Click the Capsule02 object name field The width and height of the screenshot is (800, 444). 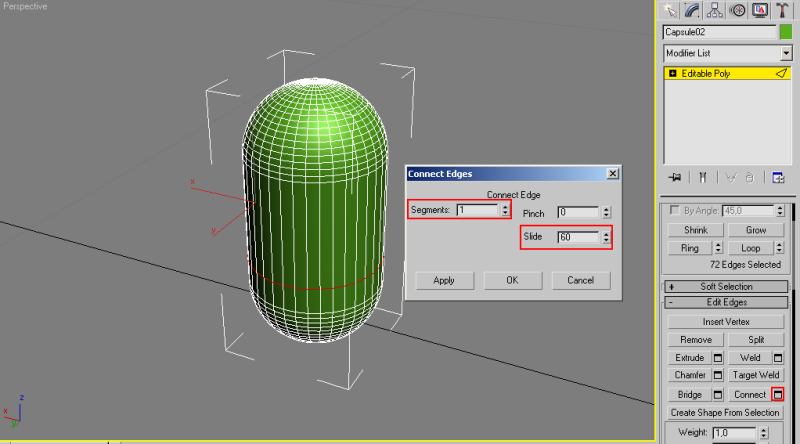pyautogui.click(x=719, y=32)
